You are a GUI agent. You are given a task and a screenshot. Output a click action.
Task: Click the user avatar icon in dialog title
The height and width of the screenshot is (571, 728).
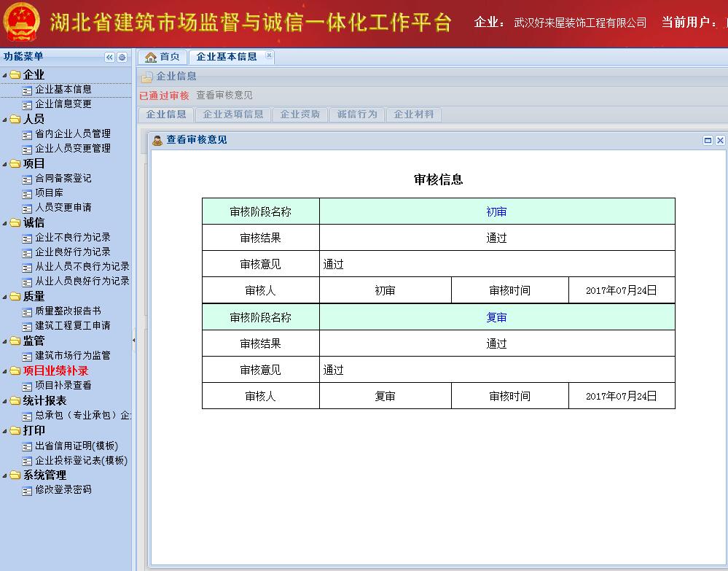[x=157, y=140]
